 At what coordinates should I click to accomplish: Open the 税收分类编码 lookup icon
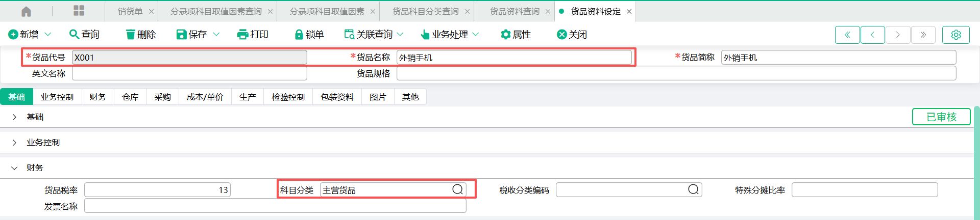pyautogui.click(x=693, y=189)
